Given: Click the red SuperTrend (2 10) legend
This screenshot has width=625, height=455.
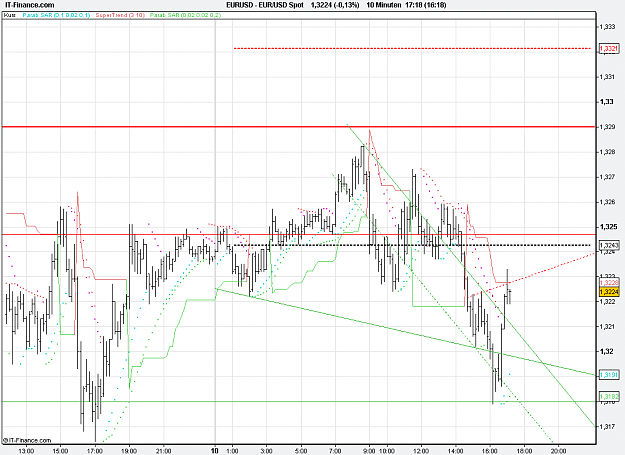Looking at the screenshot, I should pos(120,15).
